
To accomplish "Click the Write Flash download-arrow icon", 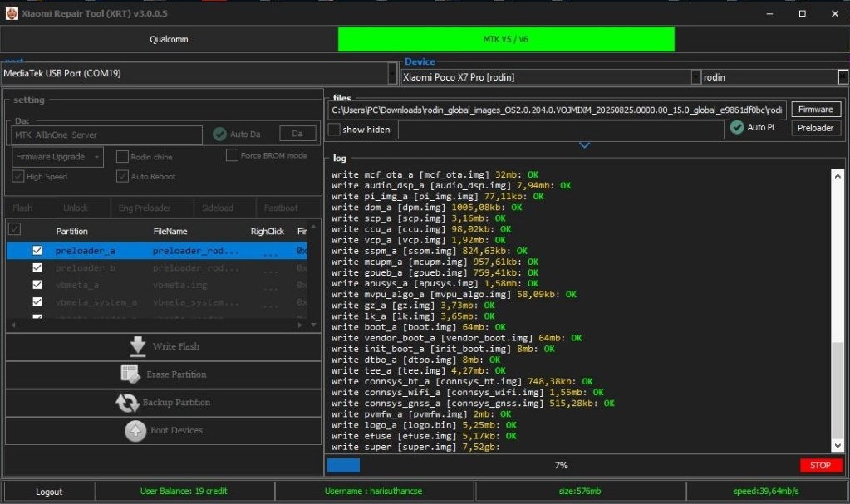I will pyautogui.click(x=138, y=346).
